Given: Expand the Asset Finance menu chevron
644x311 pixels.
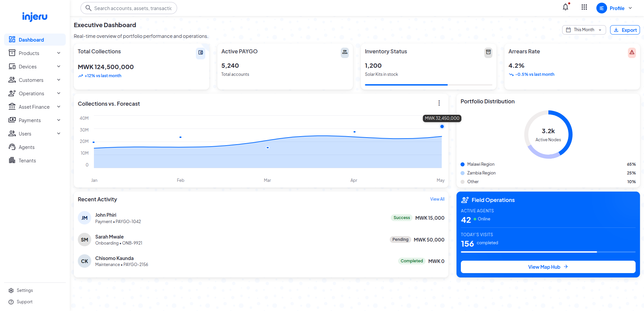Looking at the screenshot, I should tap(59, 107).
